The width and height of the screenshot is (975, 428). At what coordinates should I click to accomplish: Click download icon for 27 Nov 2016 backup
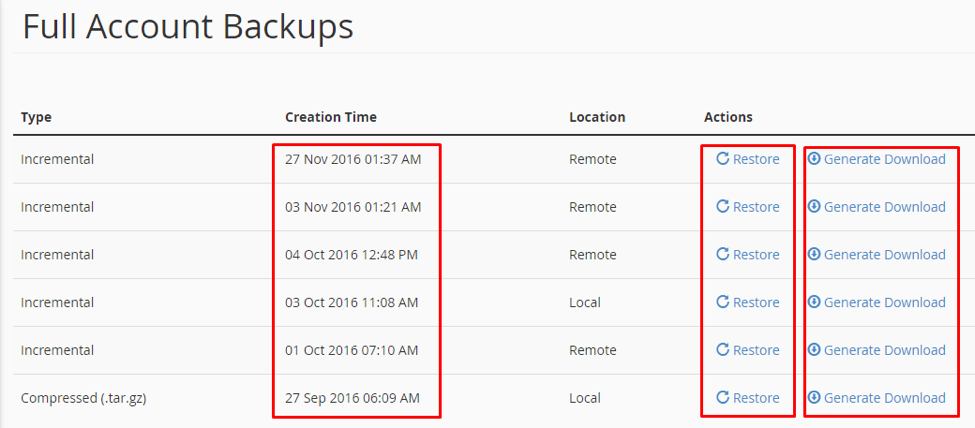pos(814,159)
